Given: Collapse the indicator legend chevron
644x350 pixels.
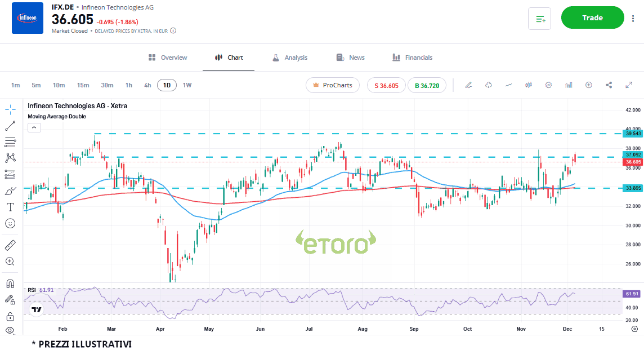Looking at the screenshot, I should [33, 128].
